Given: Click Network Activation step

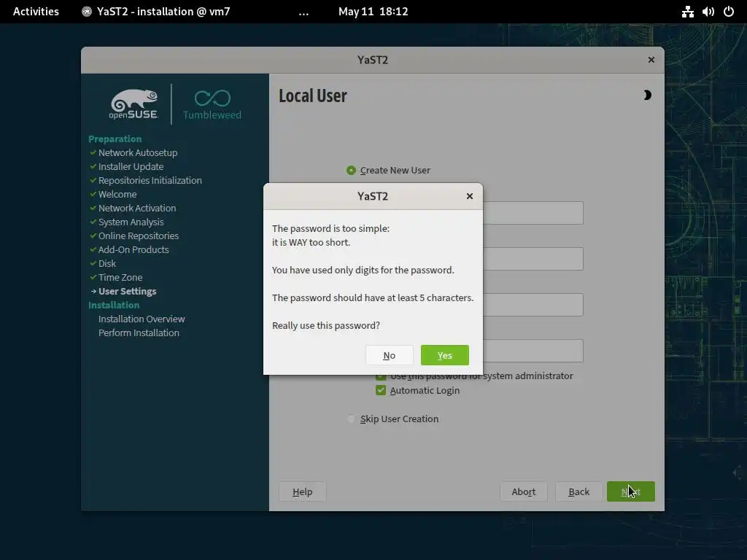Looking at the screenshot, I should pyautogui.click(x=137, y=208).
